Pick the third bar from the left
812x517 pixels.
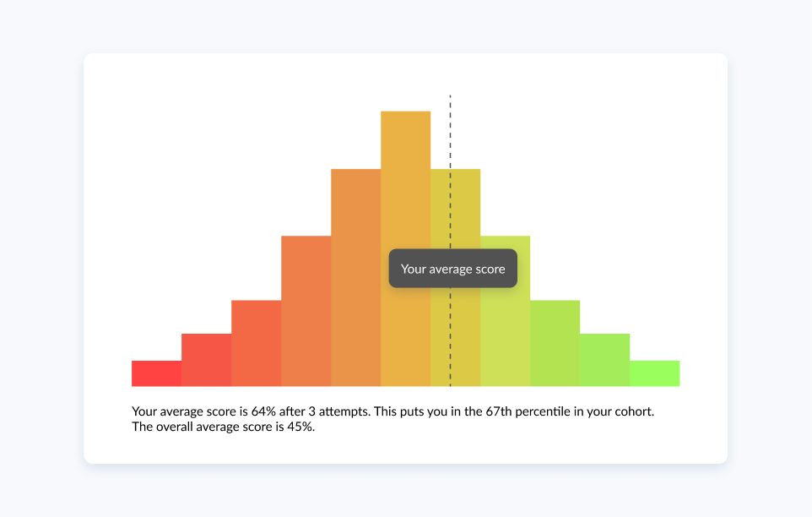pyautogui.click(x=256, y=343)
